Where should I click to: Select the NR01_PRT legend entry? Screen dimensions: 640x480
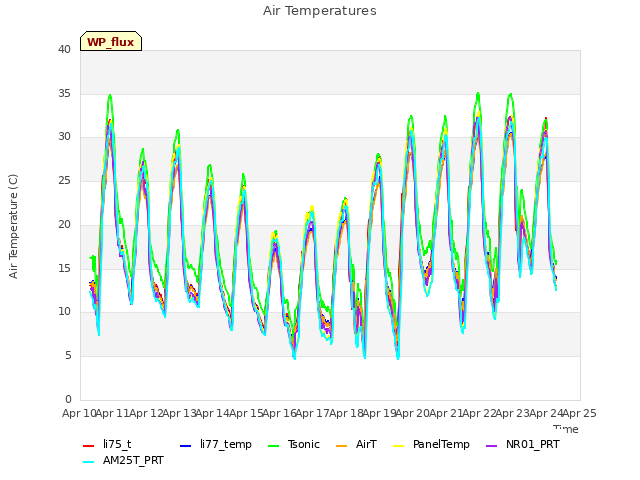pos(523,444)
